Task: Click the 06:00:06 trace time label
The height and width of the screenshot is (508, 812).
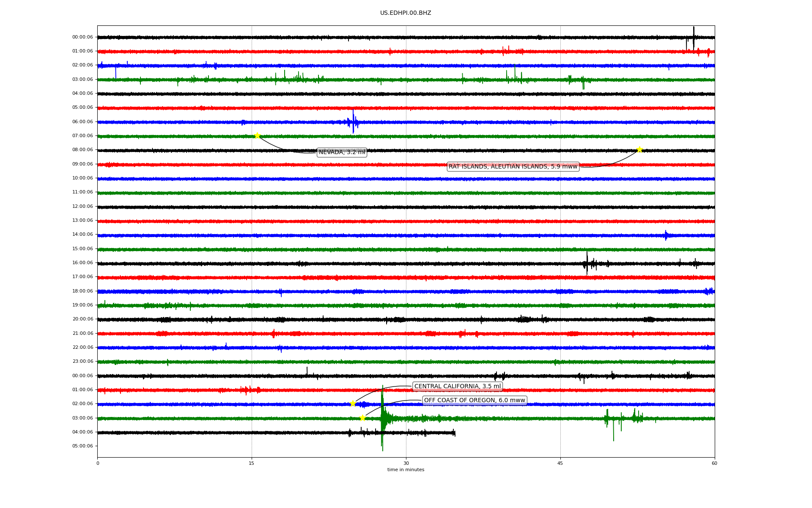Action: coord(82,121)
